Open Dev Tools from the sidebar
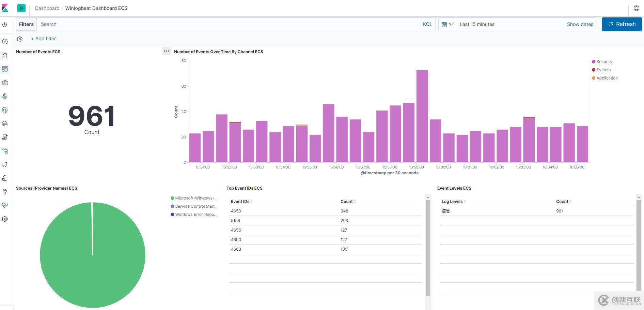Viewport: 644px width, 310px height. pos(5,192)
